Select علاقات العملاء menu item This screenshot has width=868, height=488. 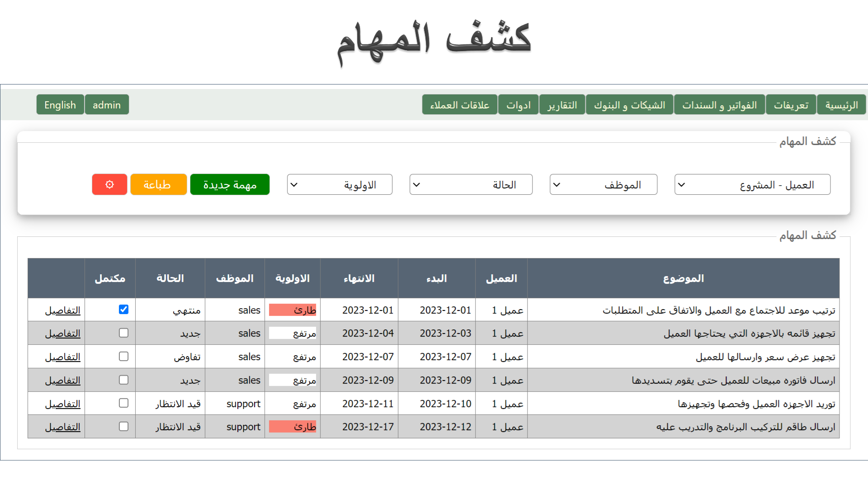tap(459, 105)
